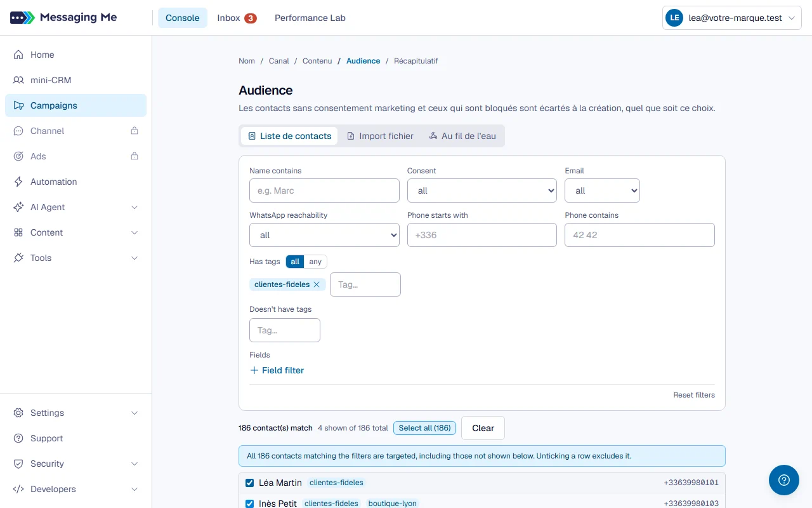This screenshot has width=812, height=508.
Task: Open the Email filter dropdown
Action: [603, 190]
